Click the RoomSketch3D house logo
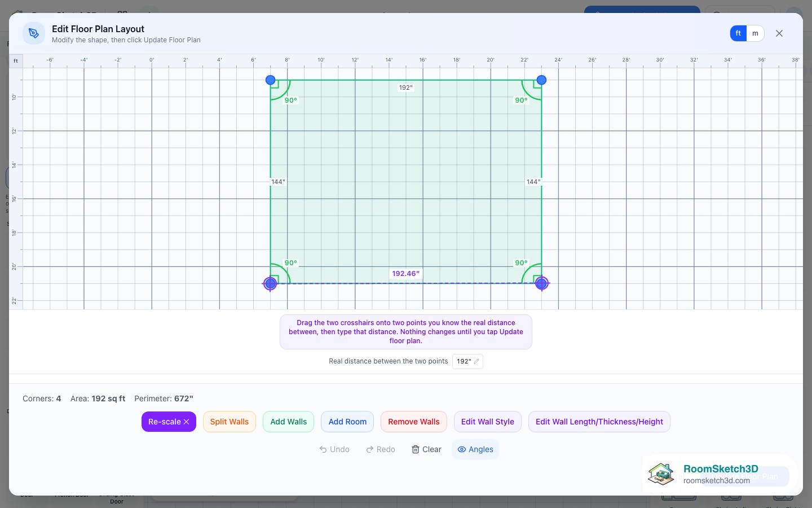The height and width of the screenshot is (508, 812). [x=661, y=474]
